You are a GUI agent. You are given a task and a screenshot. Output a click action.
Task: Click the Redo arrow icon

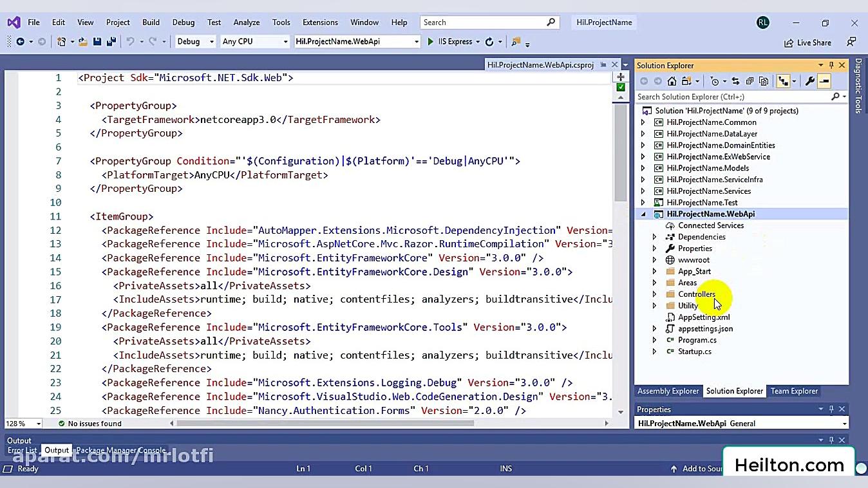153,42
